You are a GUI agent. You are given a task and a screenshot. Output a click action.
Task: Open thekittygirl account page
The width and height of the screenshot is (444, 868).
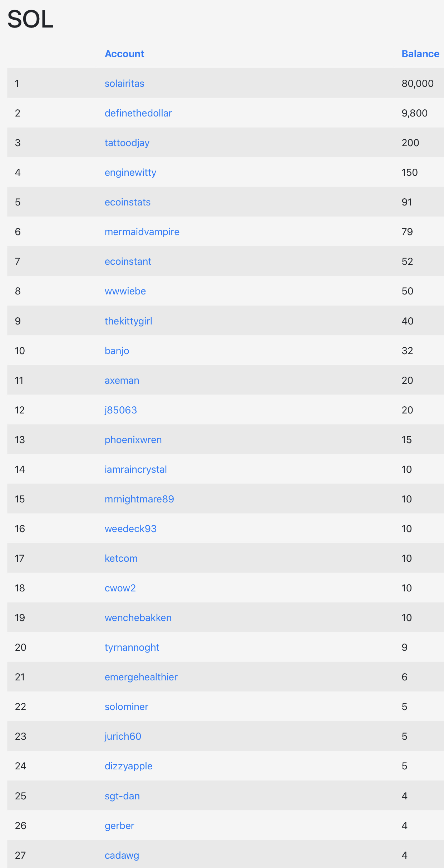pos(128,321)
